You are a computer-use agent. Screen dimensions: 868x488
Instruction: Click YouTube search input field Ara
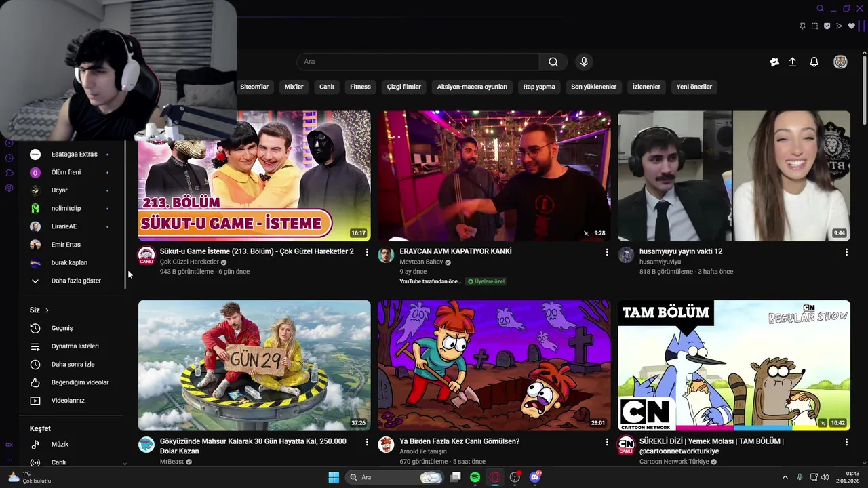418,62
